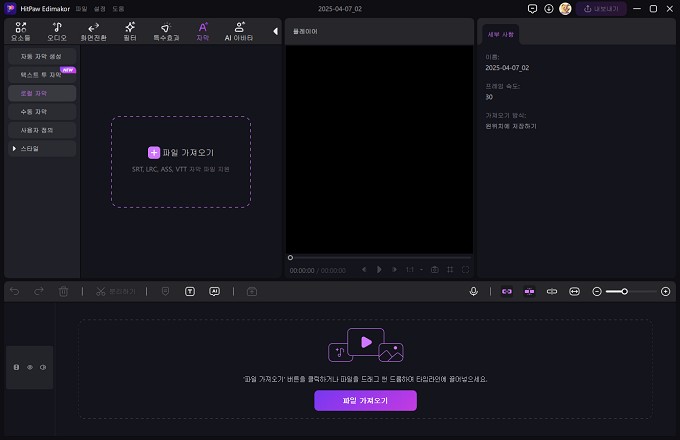
Task: Click the preview playback progress bar
Action: (x=379, y=257)
